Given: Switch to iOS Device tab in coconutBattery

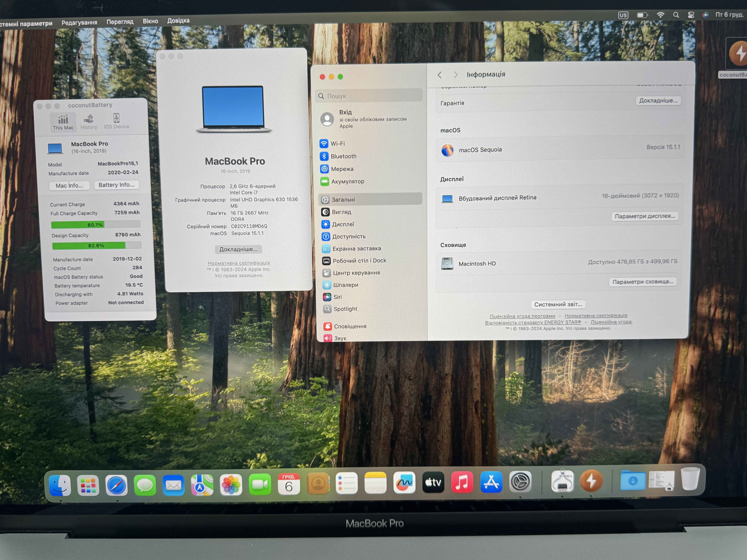Looking at the screenshot, I should (116, 121).
